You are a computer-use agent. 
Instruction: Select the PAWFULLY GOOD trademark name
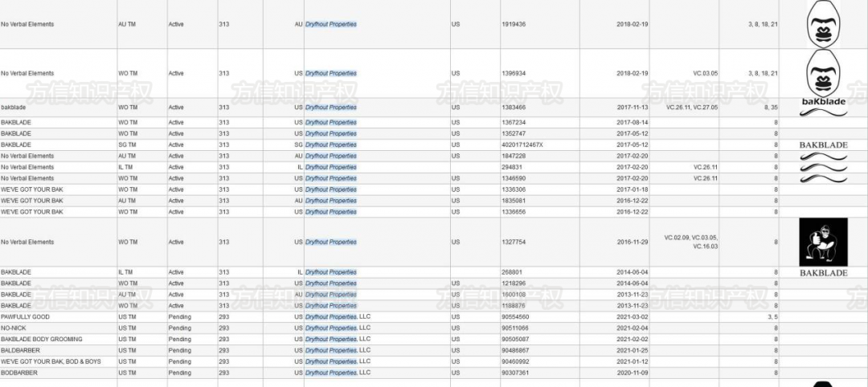click(x=25, y=317)
